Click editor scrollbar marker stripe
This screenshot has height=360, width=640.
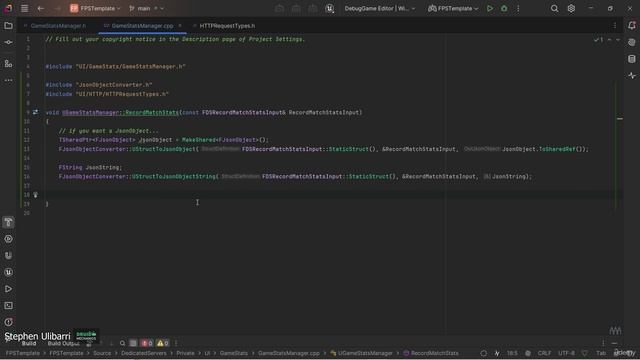click(x=620, y=119)
